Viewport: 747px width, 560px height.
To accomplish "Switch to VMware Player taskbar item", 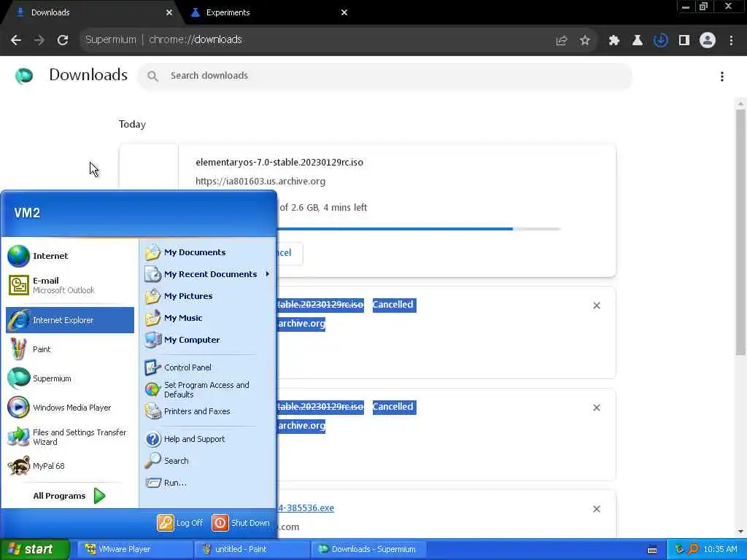I will tap(135, 549).
